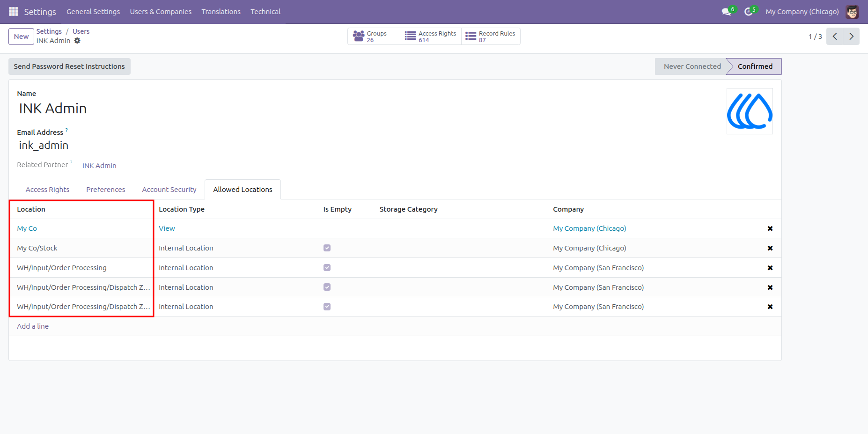Switch to the Preferences tab
The height and width of the screenshot is (434, 868).
coord(106,190)
